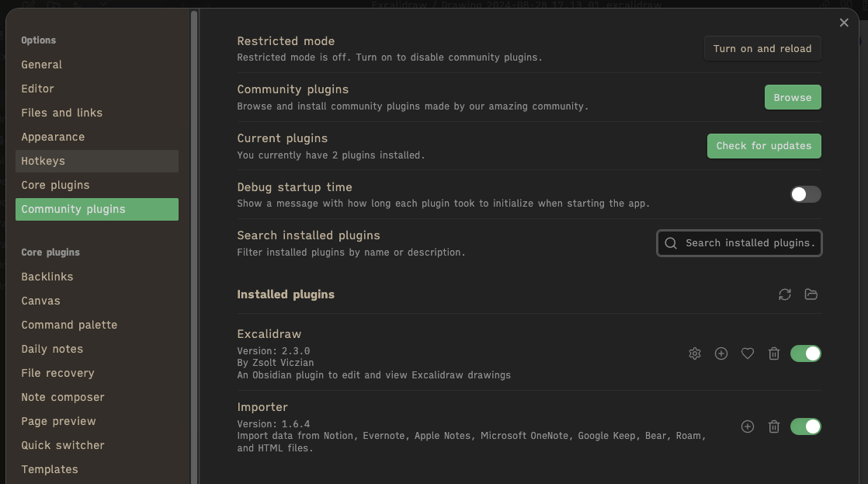Click 'You currently have 2 plugins installed.' text
This screenshot has width=868, height=484.
point(331,155)
